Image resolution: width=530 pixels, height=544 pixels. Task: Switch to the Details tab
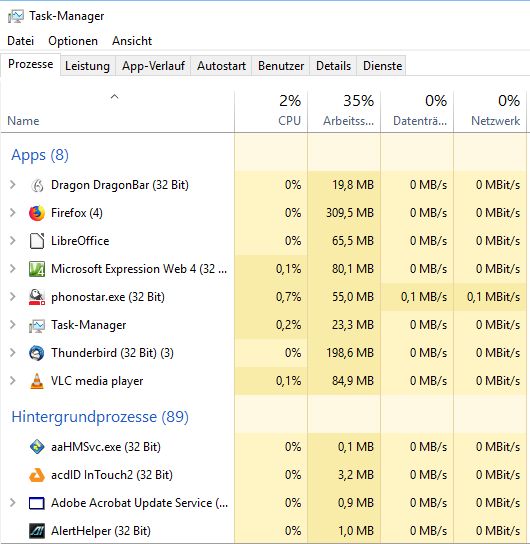click(x=333, y=66)
